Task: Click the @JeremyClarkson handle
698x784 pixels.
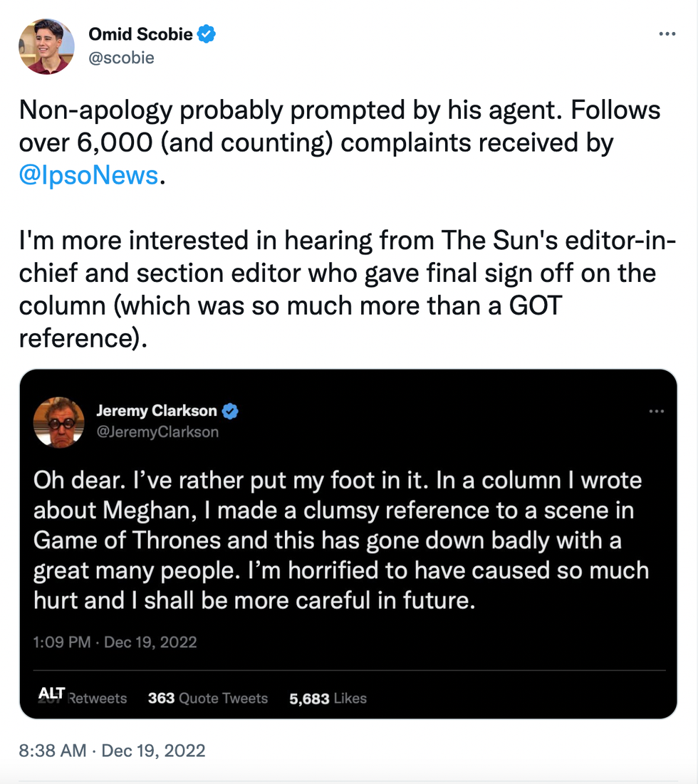Action: [157, 432]
